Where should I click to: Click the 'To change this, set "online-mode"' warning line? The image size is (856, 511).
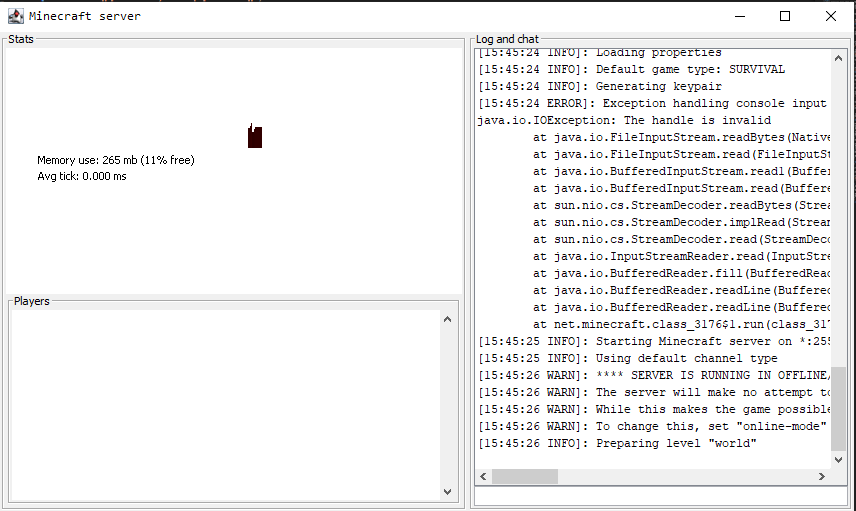pyautogui.click(x=652, y=426)
